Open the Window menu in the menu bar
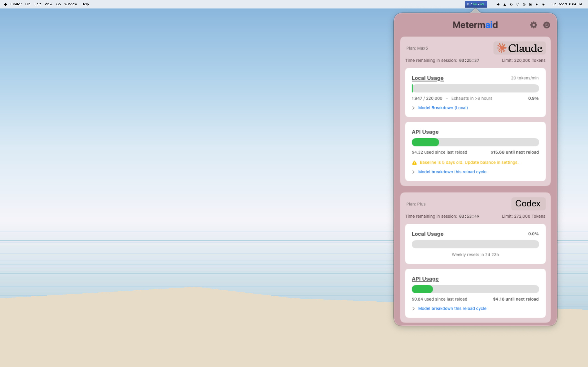This screenshot has height=367, width=588. tap(71, 4)
